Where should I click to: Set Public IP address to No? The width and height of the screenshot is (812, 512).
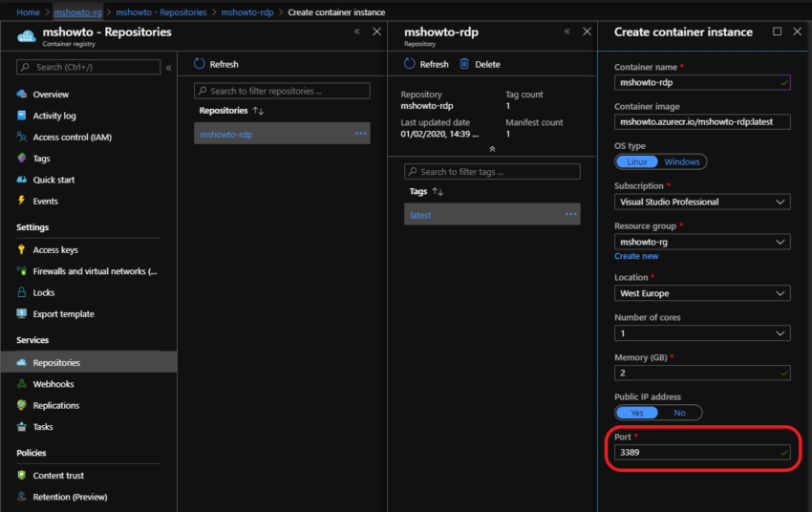[x=679, y=413]
